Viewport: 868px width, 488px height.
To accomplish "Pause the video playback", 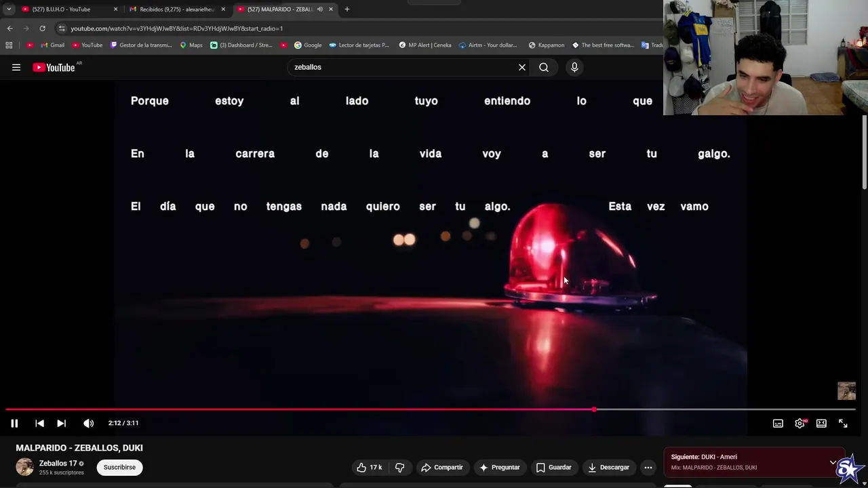I will tap(14, 423).
